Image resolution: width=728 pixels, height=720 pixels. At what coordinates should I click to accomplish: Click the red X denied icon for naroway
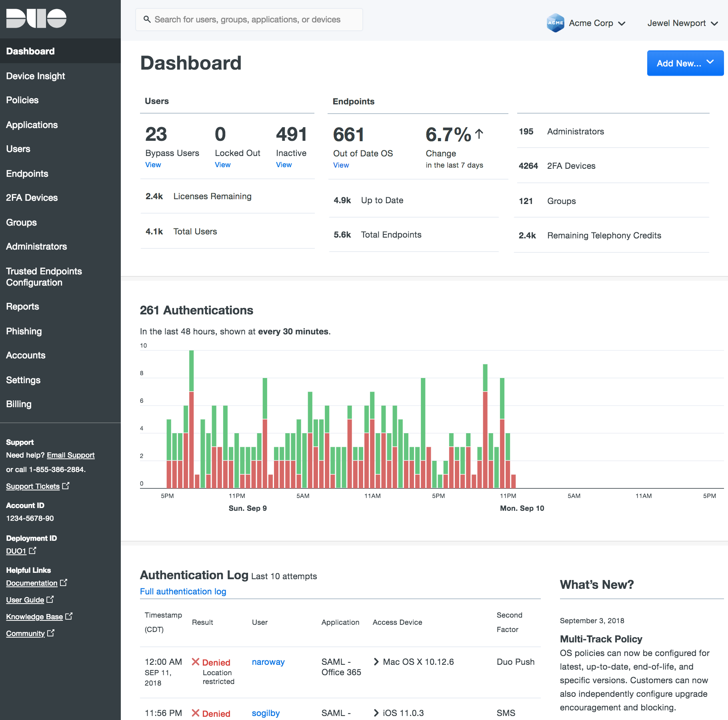tap(196, 662)
